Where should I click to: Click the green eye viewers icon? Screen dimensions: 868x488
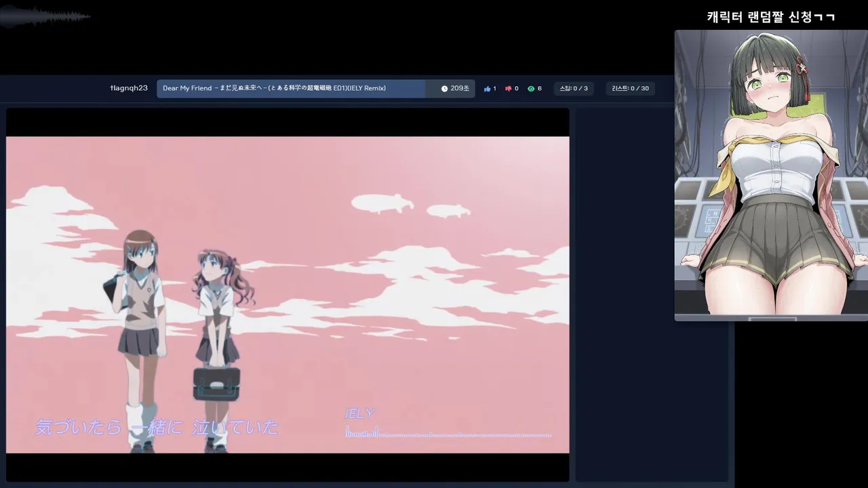(531, 89)
